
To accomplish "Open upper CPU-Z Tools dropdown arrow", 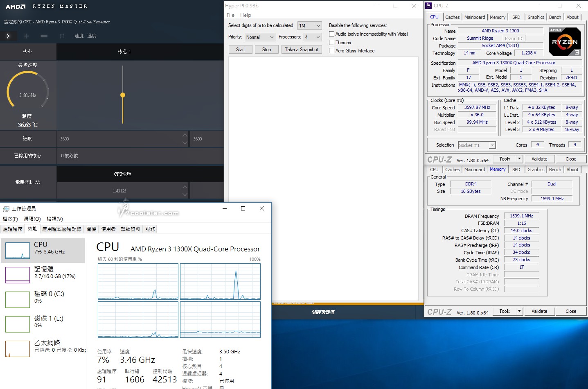I will 520,159.
